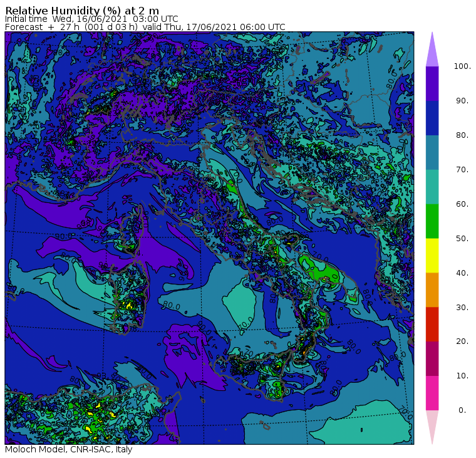
Task: Click the light purple over-100 colorbar arrow
Action: [x=432, y=51]
